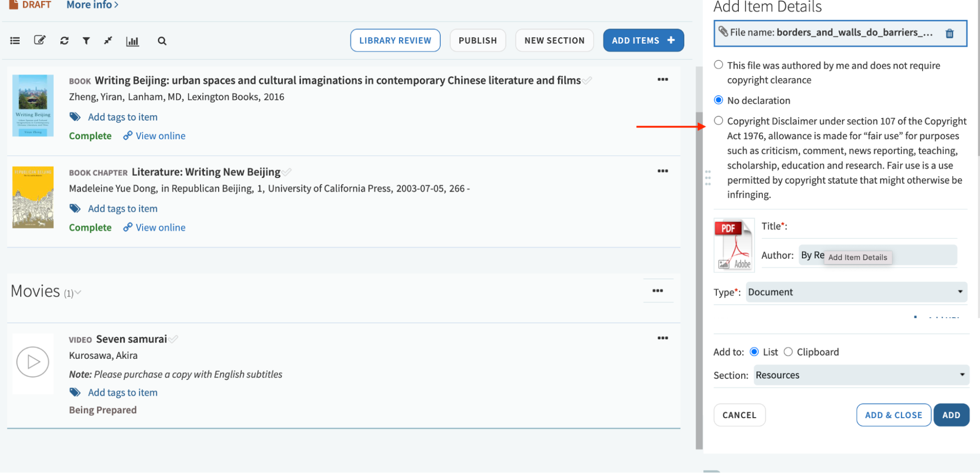
Task: Choose the fair use Copyright Disclaimer option
Action: click(718, 120)
